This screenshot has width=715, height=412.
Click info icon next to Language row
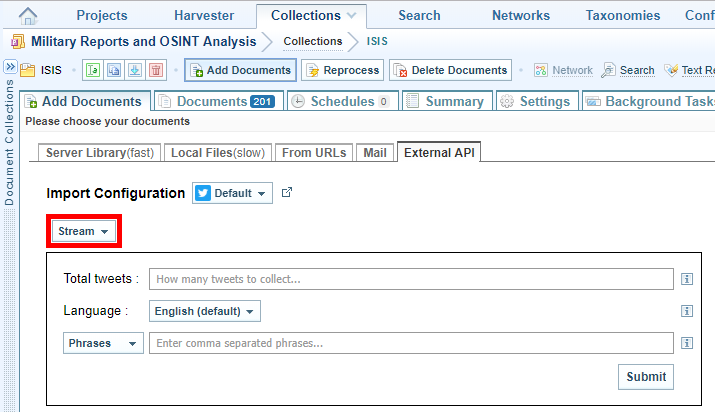pyautogui.click(x=687, y=311)
